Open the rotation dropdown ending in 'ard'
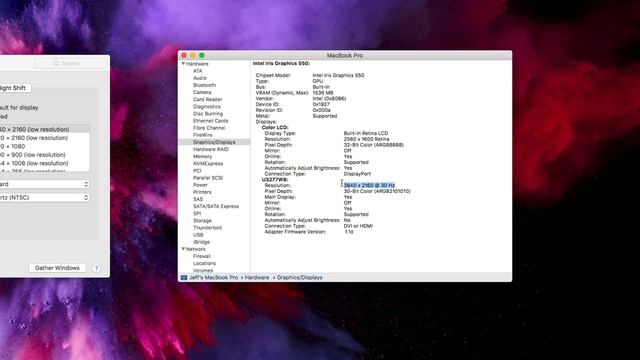The image size is (640, 360). click(x=44, y=184)
